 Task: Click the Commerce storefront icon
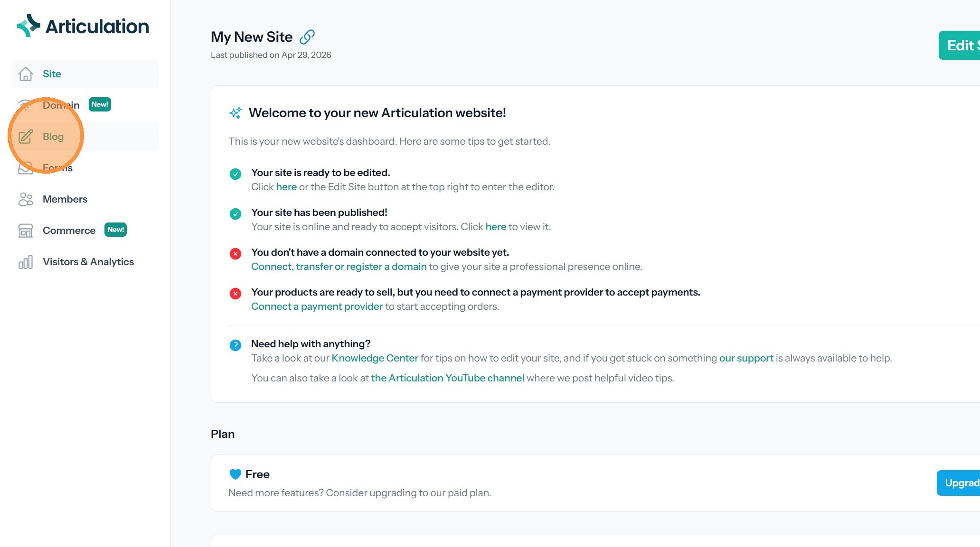(26, 231)
